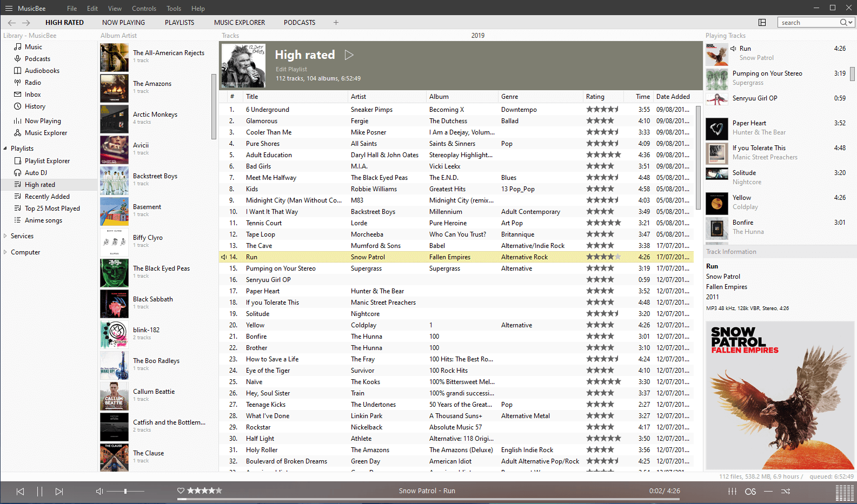This screenshot has height=504, width=857.
Task: Open the search options dropdown arrow
Action: point(851,22)
